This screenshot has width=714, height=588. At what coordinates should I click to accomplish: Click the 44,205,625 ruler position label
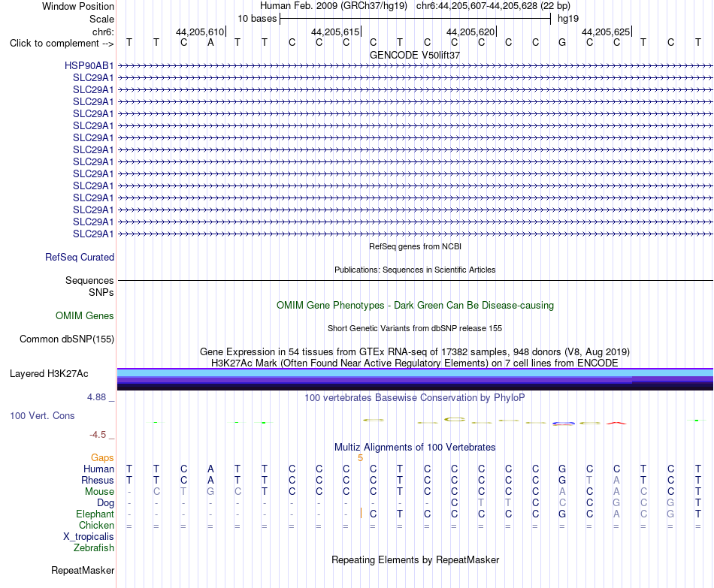point(606,32)
